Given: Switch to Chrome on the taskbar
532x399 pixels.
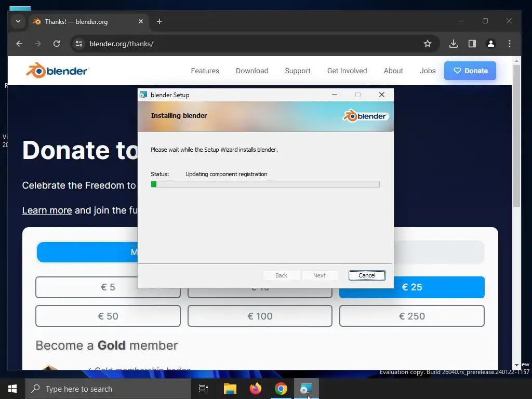Looking at the screenshot, I should [x=281, y=389].
